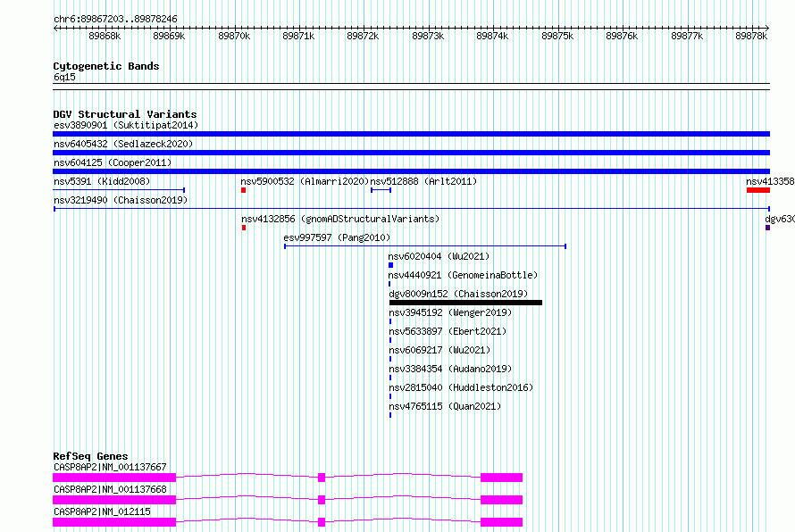Image resolution: width=795 pixels, height=532 pixels.
Task: Open the nsv3384354 (Audano2019) label
Action: (x=450, y=369)
